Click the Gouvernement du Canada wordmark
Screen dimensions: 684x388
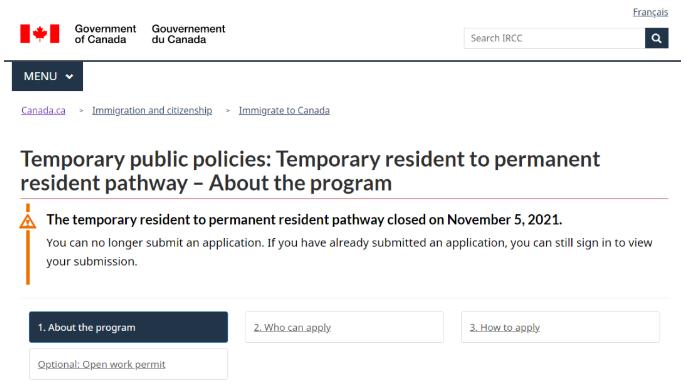coord(188,34)
